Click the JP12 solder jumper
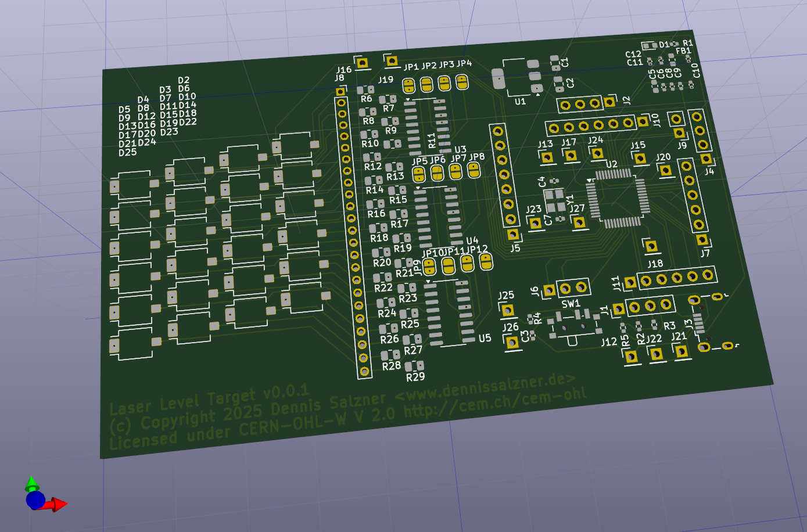This screenshot has height=532, width=807. [x=486, y=262]
